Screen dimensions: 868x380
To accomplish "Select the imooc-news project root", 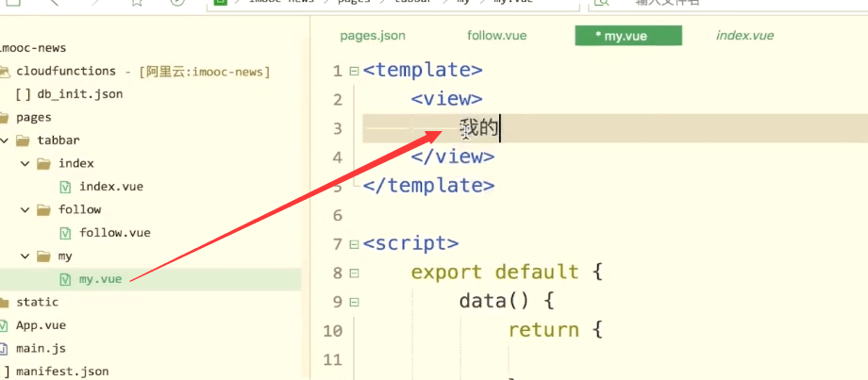I will pyautogui.click(x=33, y=48).
